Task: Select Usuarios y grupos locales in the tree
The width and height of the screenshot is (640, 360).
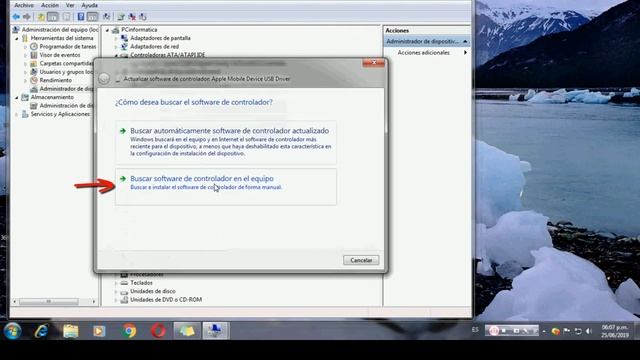Action: (x=66, y=72)
